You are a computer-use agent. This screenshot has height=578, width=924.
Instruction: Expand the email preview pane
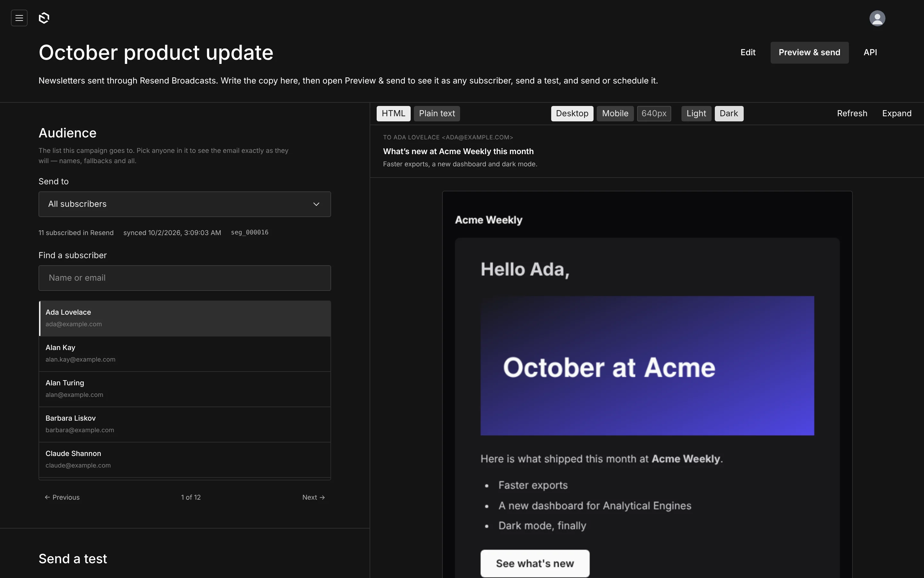[896, 114]
